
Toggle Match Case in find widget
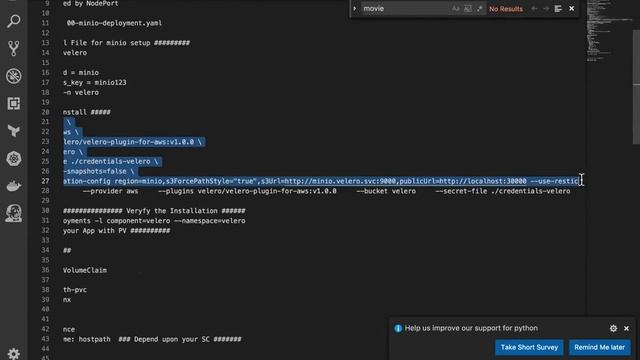pyautogui.click(x=456, y=9)
